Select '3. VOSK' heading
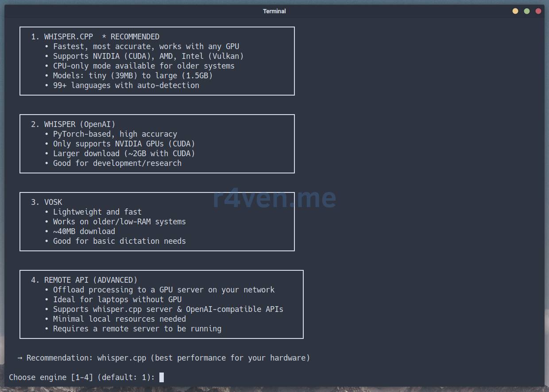Screen dimensions: 549x392 tap(46, 202)
